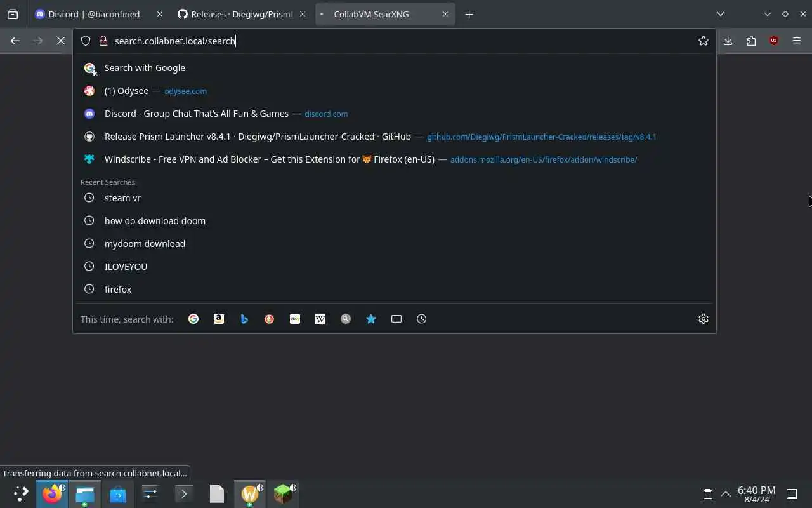Open the Dolphin file manager taskbar icon
Image resolution: width=812 pixels, height=508 pixels.
point(84,493)
